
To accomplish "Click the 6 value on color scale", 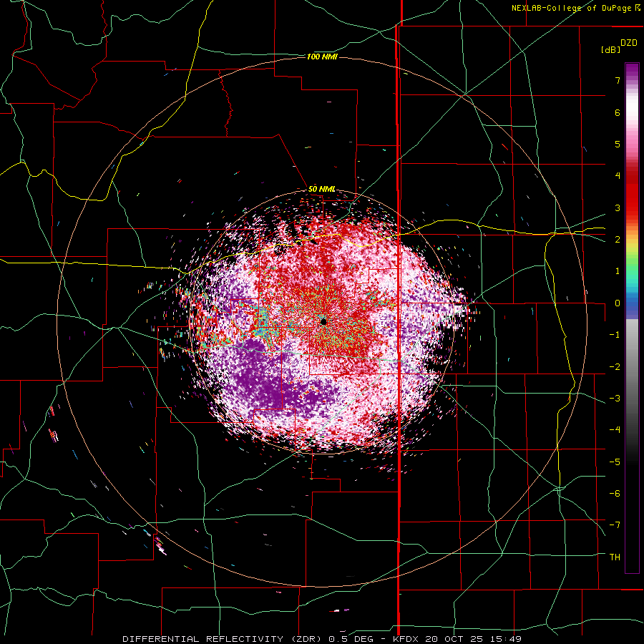I will click(618, 112).
